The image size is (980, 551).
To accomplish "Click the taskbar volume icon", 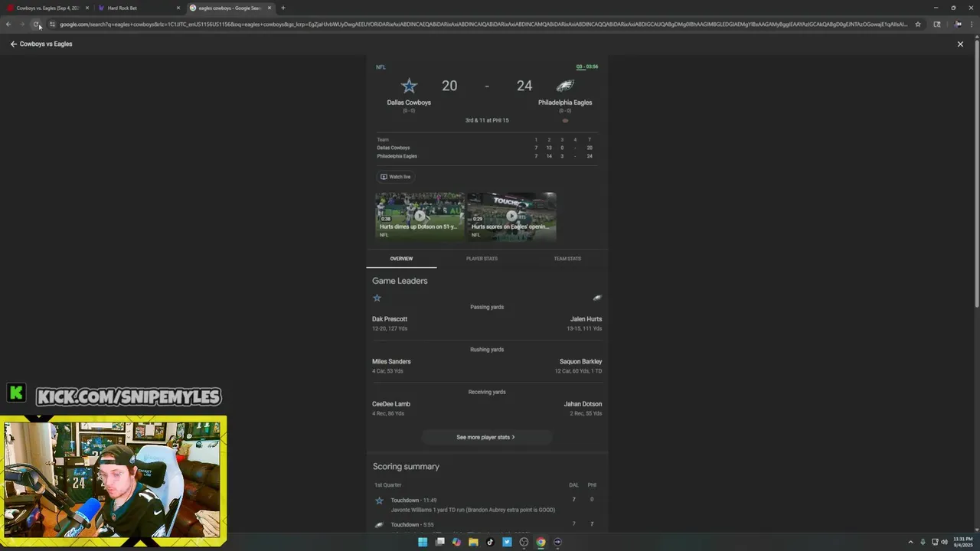I will pyautogui.click(x=944, y=542).
